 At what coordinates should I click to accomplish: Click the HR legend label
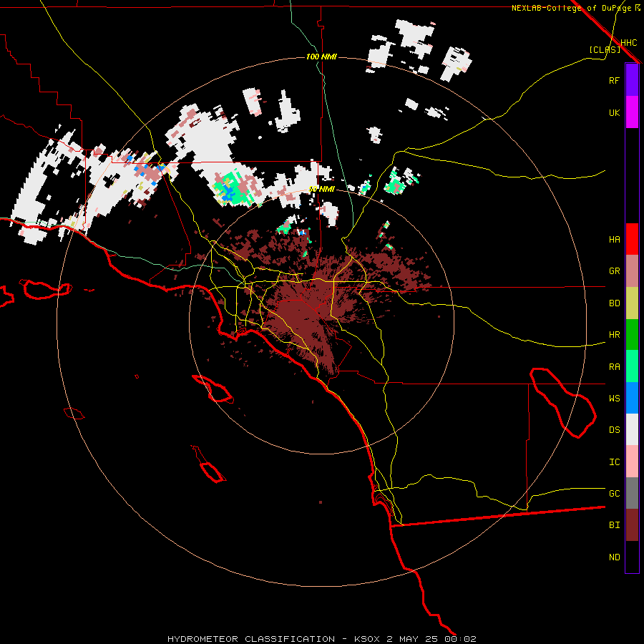coord(614,335)
